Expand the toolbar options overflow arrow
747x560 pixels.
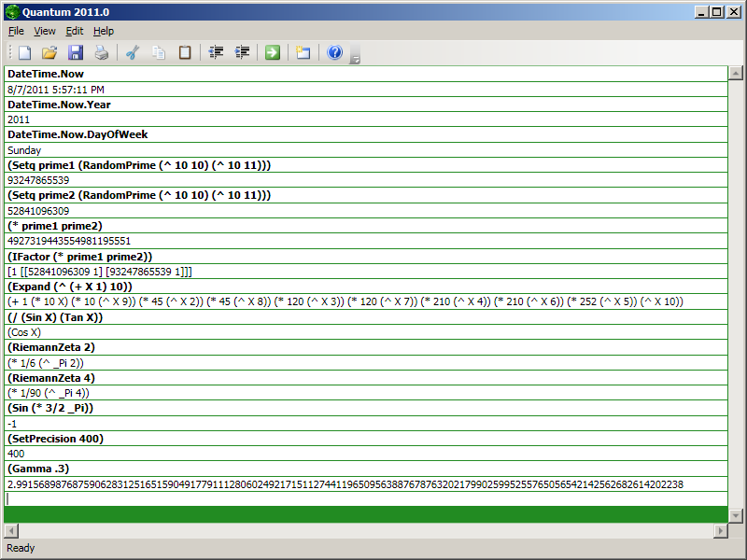[355, 59]
